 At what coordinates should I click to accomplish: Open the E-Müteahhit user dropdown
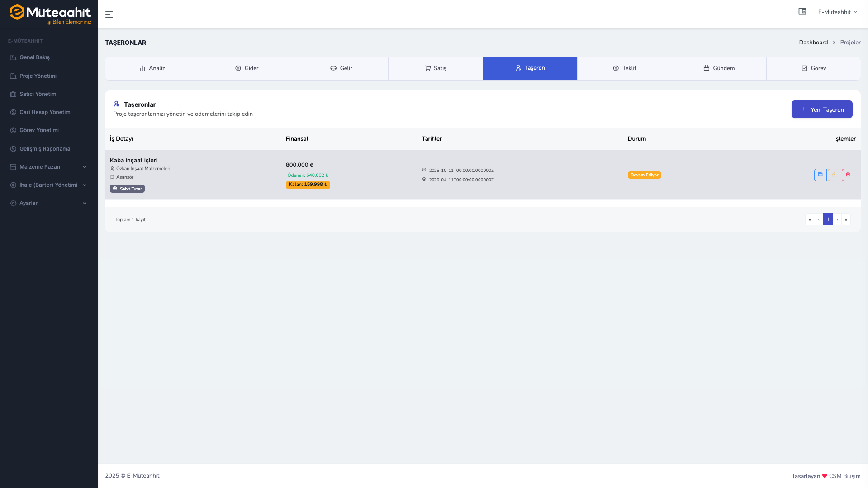pos(837,12)
